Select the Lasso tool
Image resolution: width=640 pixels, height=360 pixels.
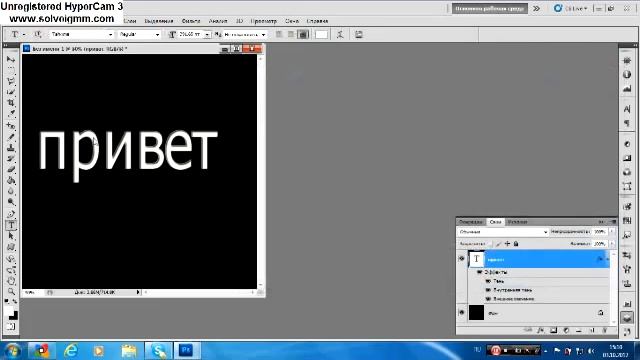11,81
